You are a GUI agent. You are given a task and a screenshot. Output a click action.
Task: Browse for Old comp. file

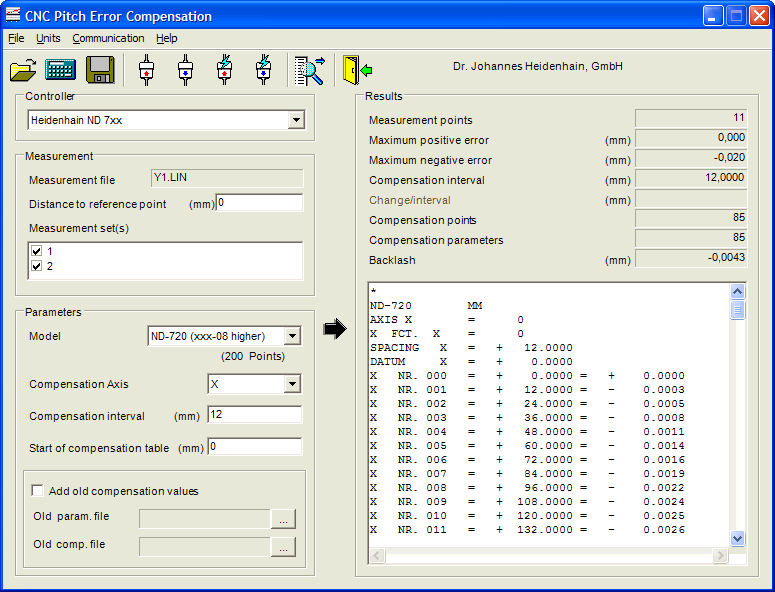click(x=283, y=547)
